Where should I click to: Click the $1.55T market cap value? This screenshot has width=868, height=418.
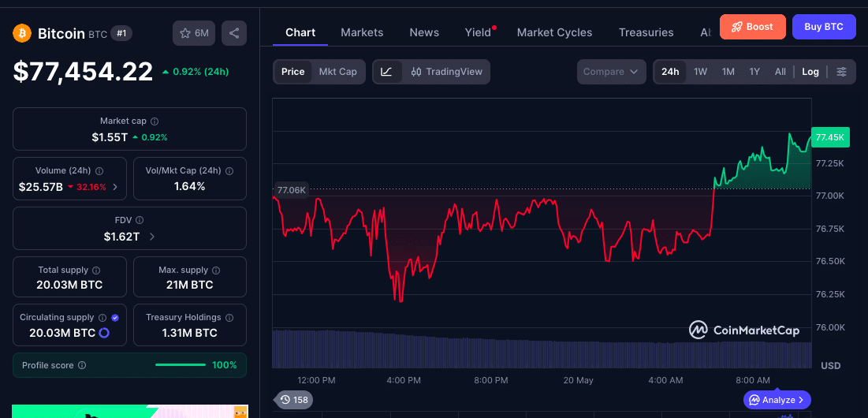[x=110, y=136]
